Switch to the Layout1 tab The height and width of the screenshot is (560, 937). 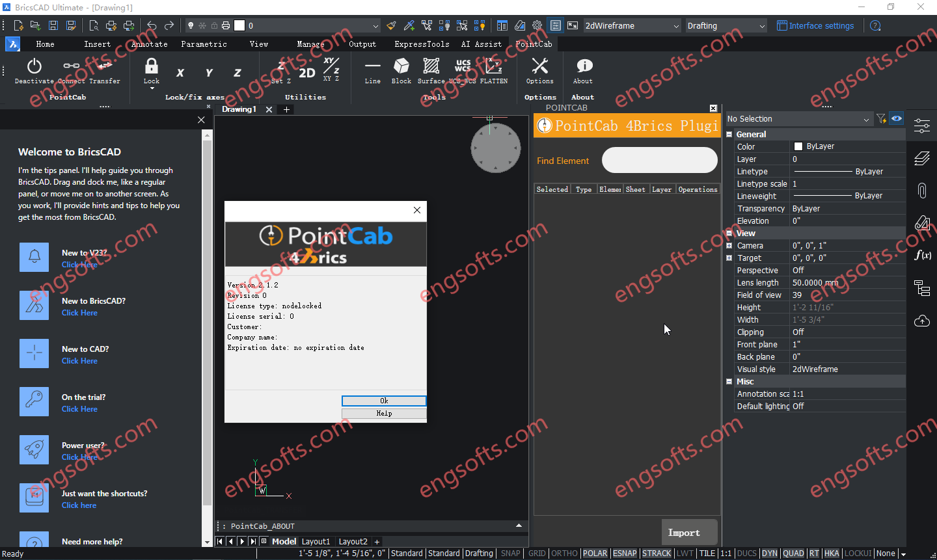[316, 542]
